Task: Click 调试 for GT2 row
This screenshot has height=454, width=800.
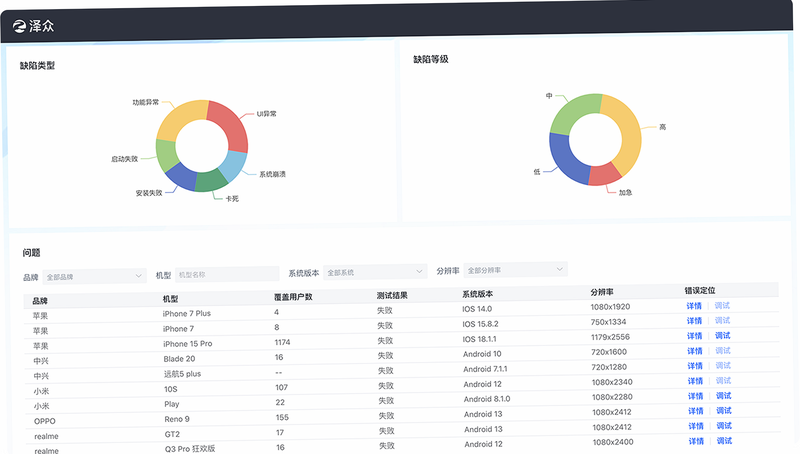Action: point(724,425)
